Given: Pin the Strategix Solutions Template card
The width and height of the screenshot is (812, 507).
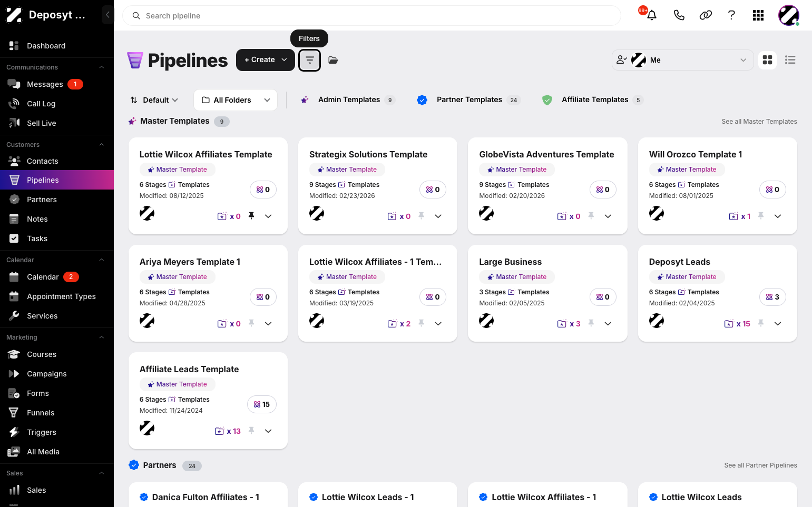Looking at the screenshot, I should pyautogui.click(x=421, y=216).
